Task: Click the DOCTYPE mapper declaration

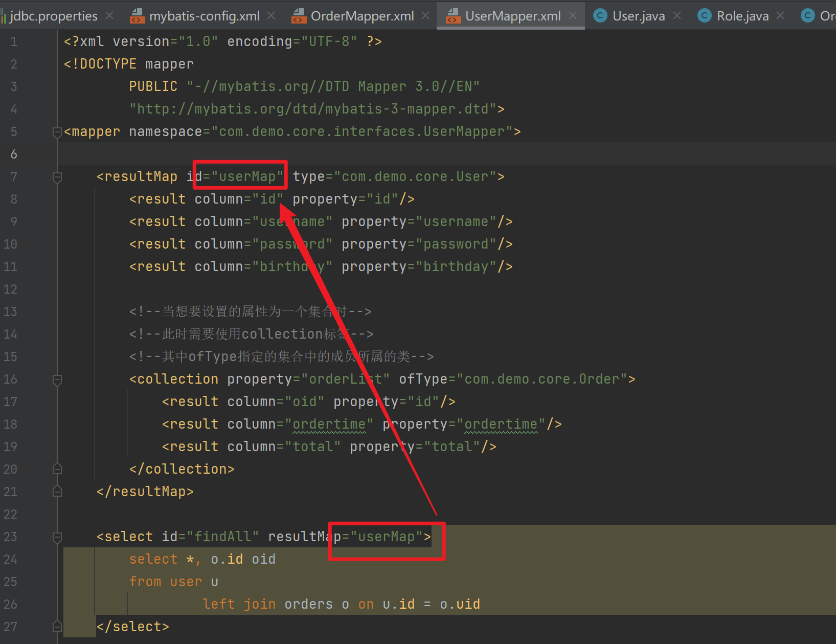Action: pos(129,64)
